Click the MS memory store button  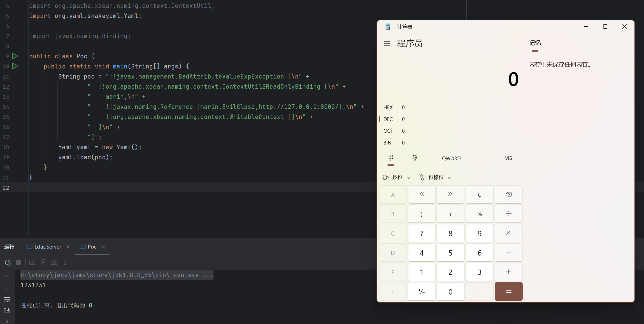pyautogui.click(x=508, y=158)
